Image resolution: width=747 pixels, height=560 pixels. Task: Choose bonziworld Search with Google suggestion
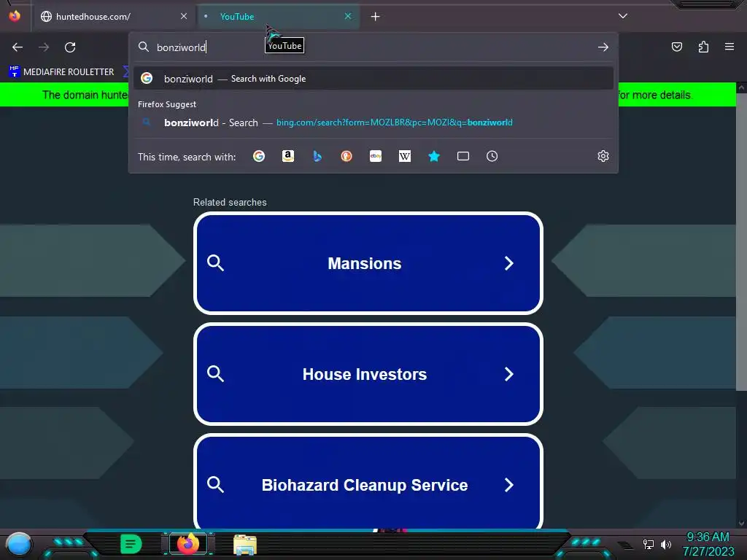coord(373,79)
